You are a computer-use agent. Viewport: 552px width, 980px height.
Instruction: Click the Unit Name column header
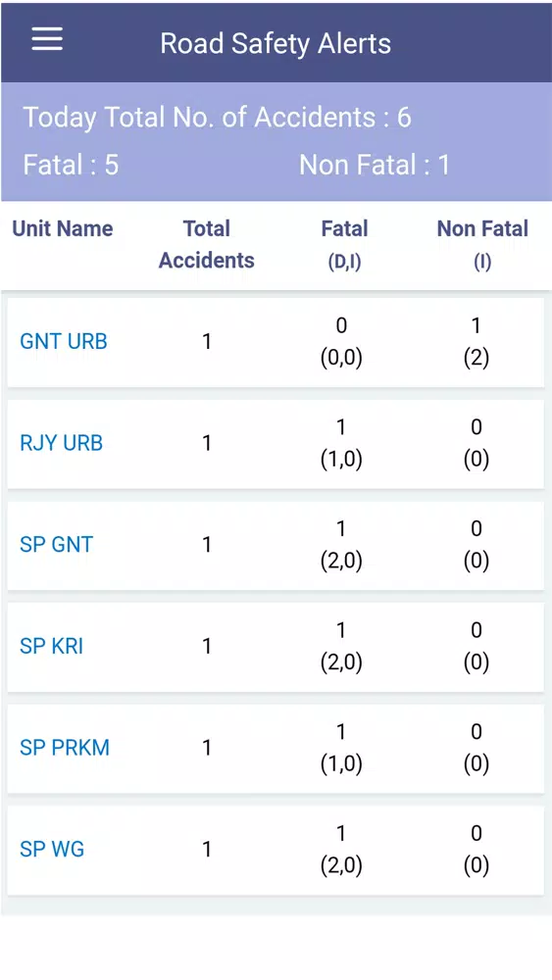tap(63, 228)
